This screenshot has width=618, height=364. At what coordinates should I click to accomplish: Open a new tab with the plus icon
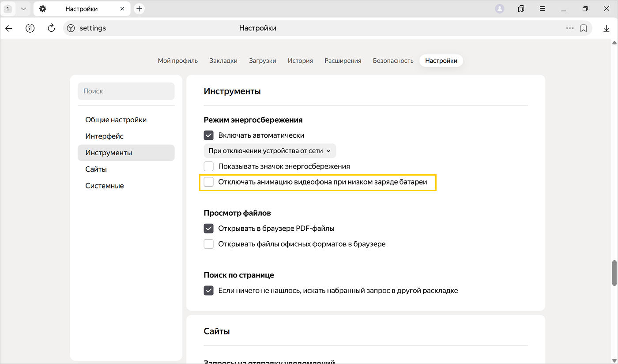(x=139, y=9)
